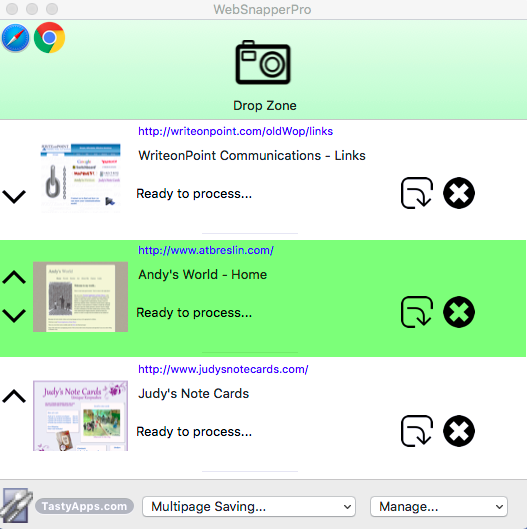This screenshot has height=529, width=527.
Task: Open the Manage dropdown menu
Action: (x=439, y=506)
